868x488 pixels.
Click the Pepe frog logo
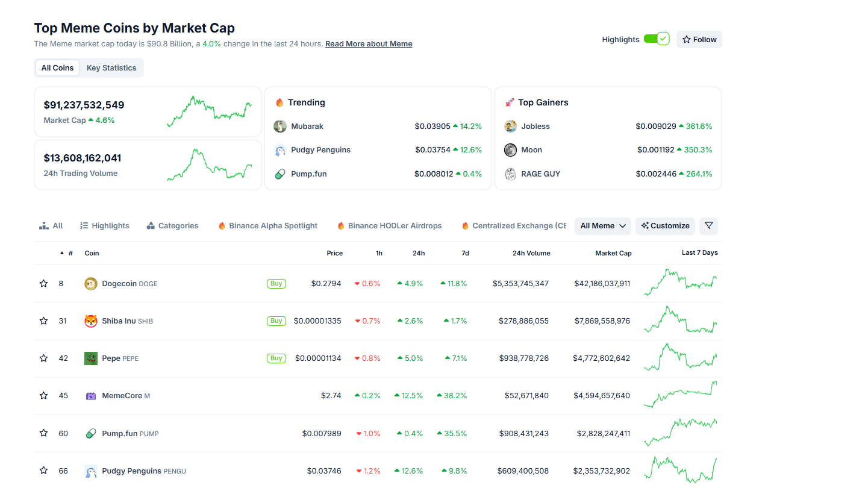[91, 358]
